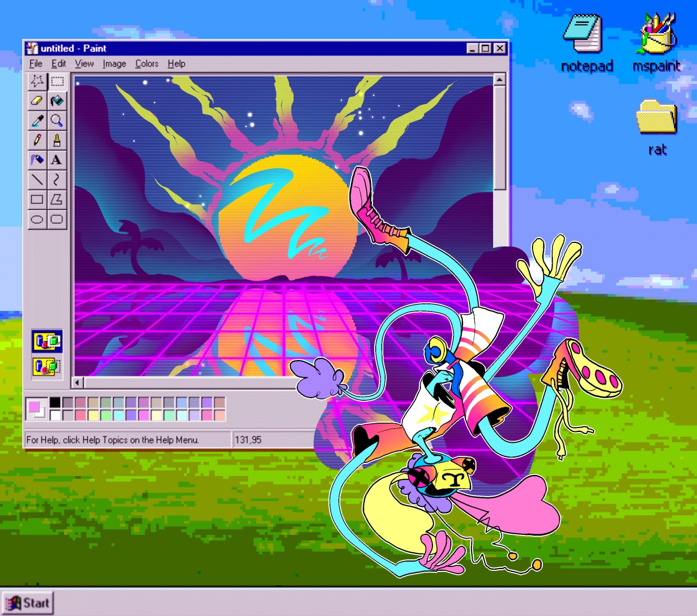Click the horizontal scrollbar left arrow
697x616 pixels.
pos(77,382)
